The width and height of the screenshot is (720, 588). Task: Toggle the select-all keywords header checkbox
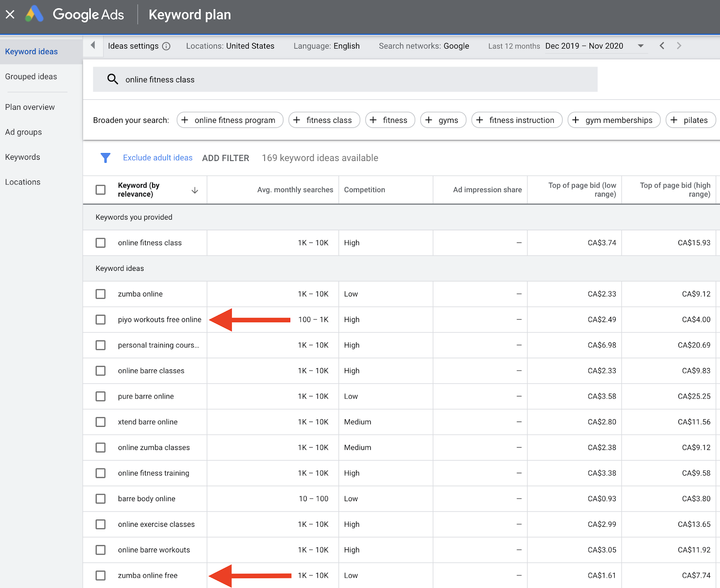[x=100, y=190]
